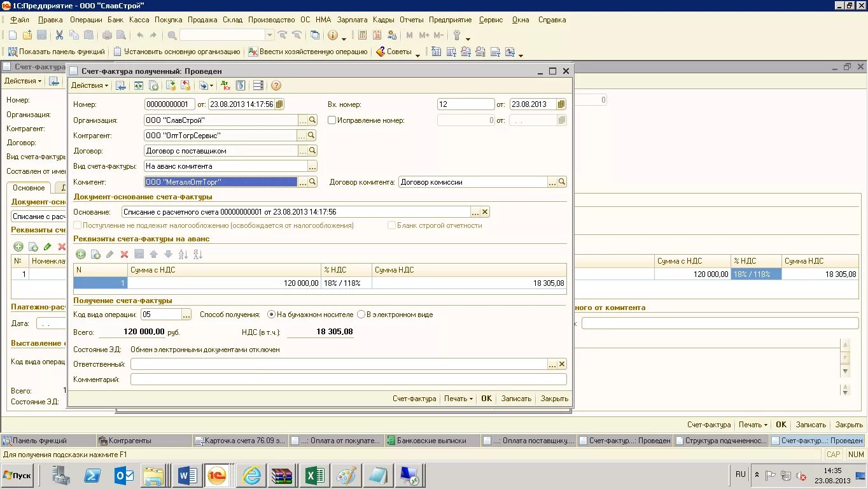Click the search magnifier icon in toolbar
868x489 pixels.
pos(172,36)
